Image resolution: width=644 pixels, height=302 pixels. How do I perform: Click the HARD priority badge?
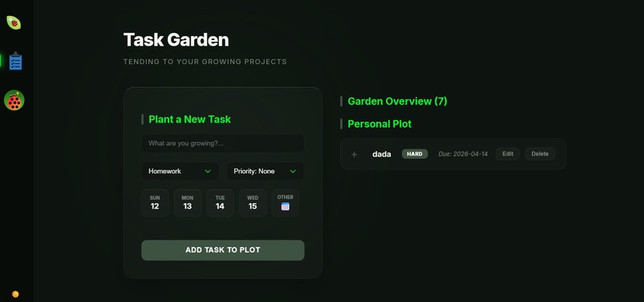click(415, 154)
